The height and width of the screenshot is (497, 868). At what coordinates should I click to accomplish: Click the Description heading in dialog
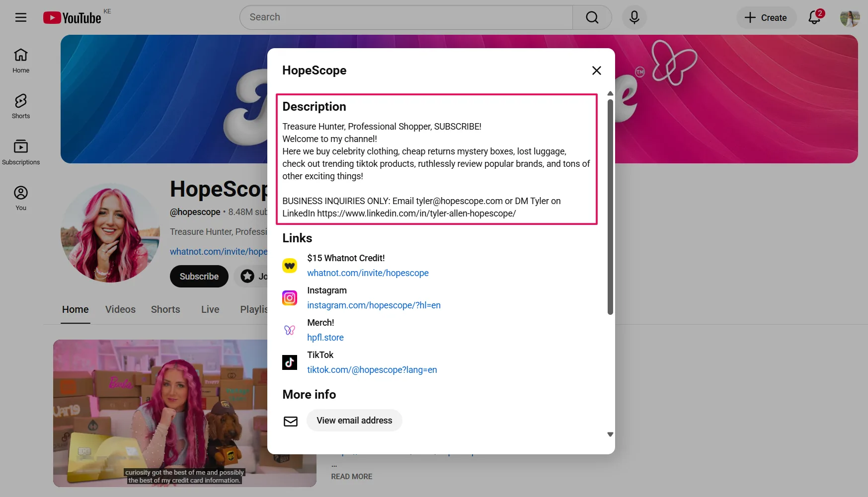point(314,107)
